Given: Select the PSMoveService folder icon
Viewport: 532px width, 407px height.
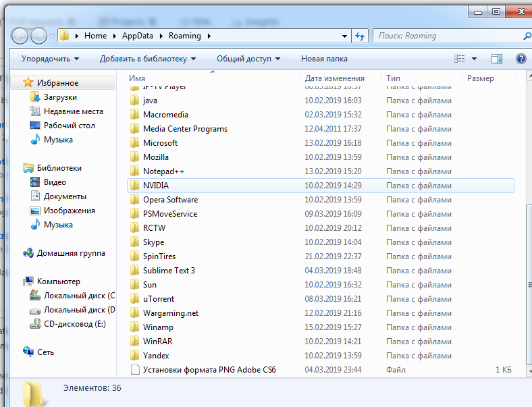Looking at the screenshot, I should [135, 214].
